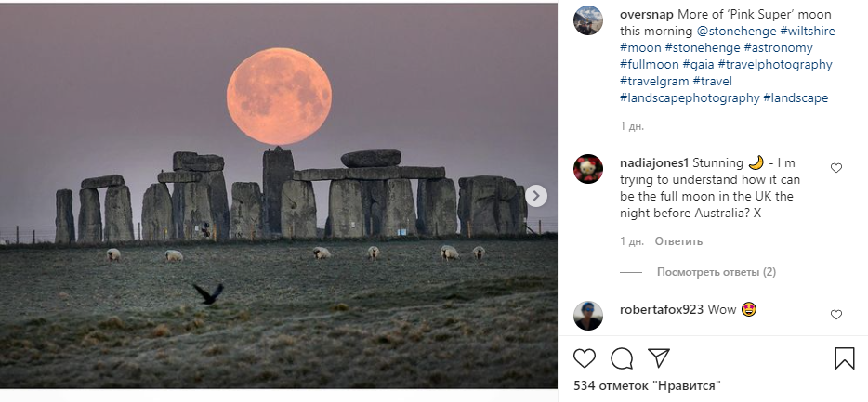This screenshot has height=402, width=868.
Task: Go to next photo arrow
Action: pos(536,196)
